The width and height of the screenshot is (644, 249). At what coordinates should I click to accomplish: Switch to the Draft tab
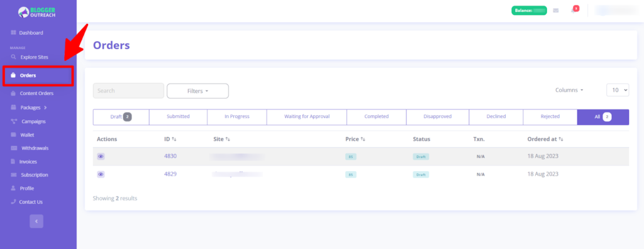(x=121, y=117)
